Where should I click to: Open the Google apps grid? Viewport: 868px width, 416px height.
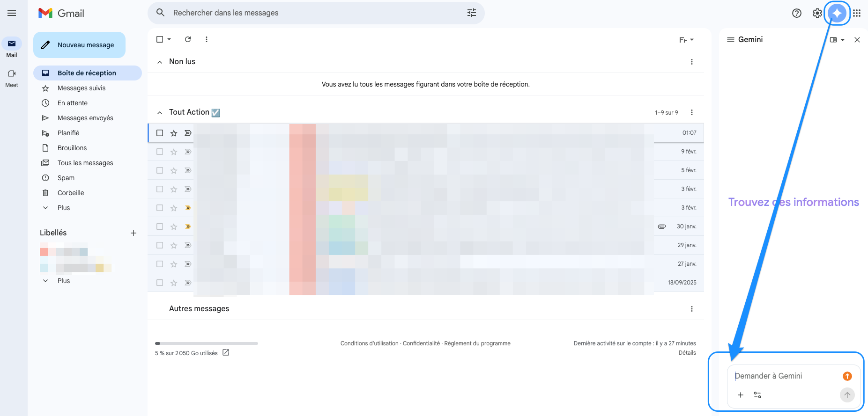pyautogui.click(x=857, y=13)
